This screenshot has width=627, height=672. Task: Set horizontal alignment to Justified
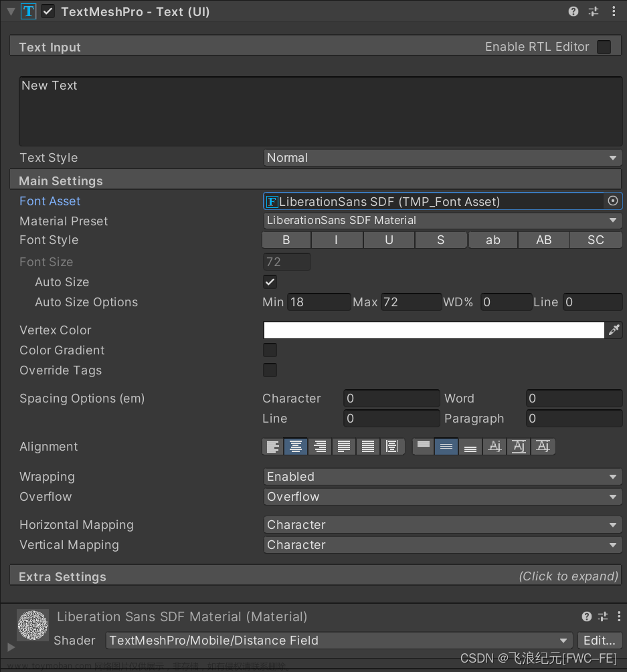tap(344, 447)
